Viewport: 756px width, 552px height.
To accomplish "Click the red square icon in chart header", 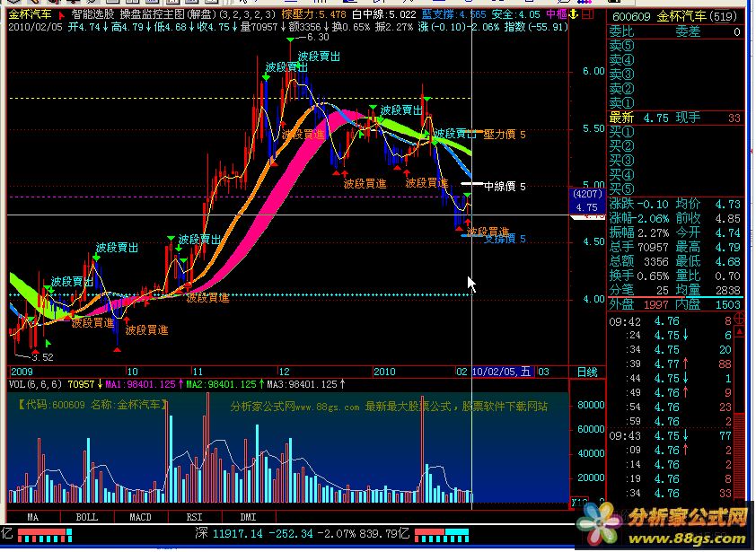I will tap(587, 14).
